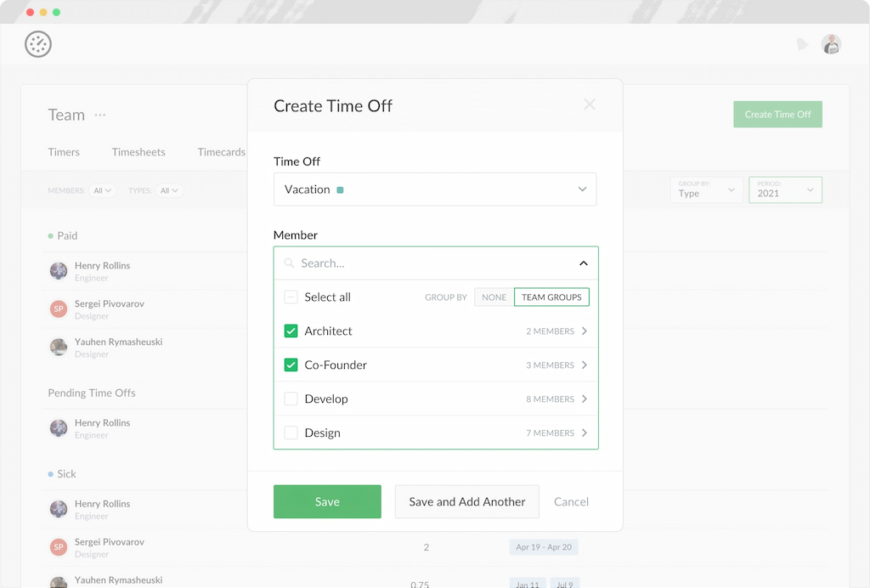Open notifications via the bell icon

click(x=802, y=43)
